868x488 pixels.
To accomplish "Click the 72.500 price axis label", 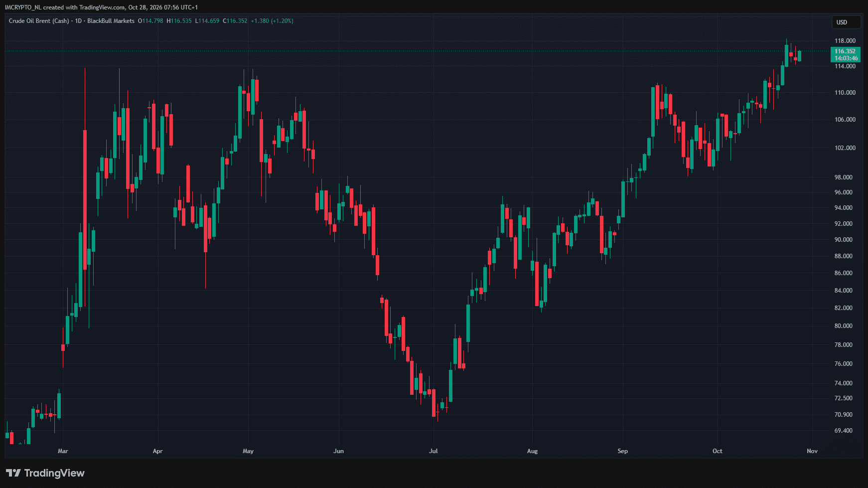I will [844, 398].
